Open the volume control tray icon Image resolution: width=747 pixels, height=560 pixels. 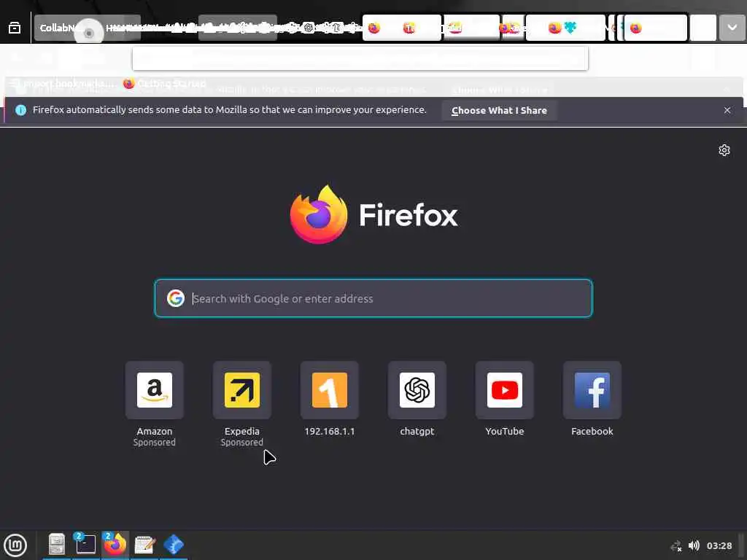694,545
